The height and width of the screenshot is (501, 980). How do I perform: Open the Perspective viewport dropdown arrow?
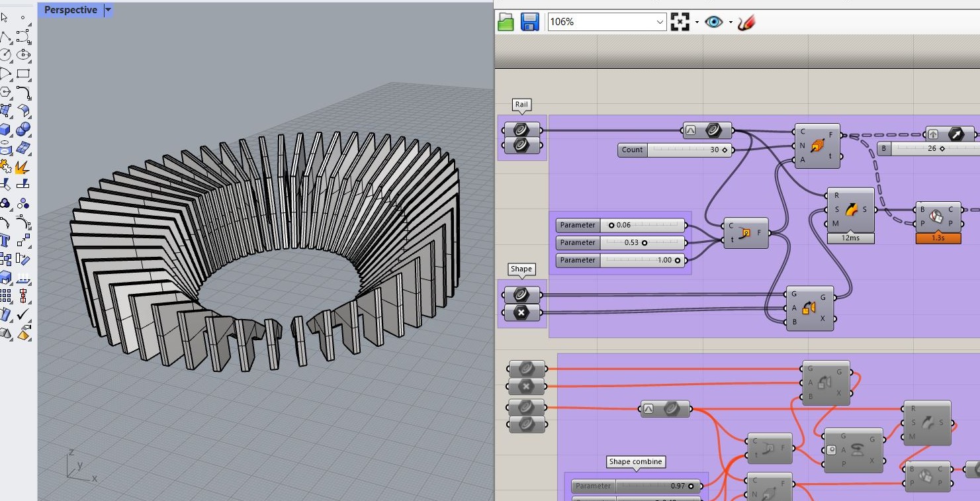point(109,10)
